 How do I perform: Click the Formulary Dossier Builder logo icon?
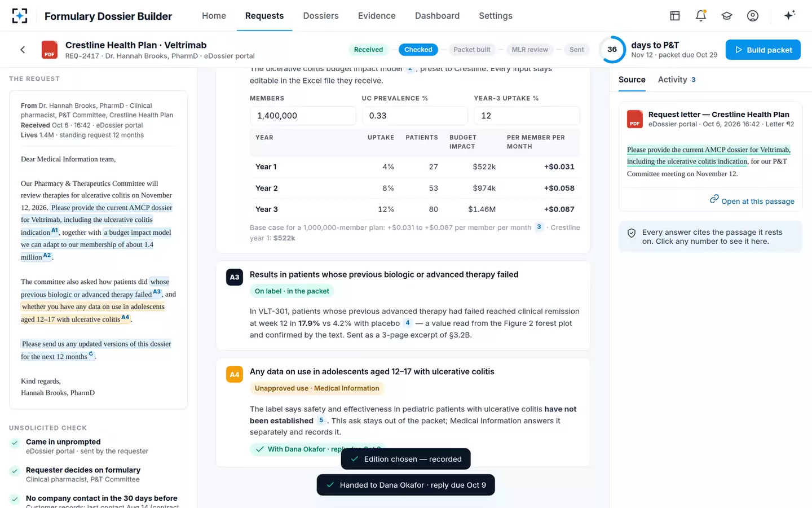(20, 16)
